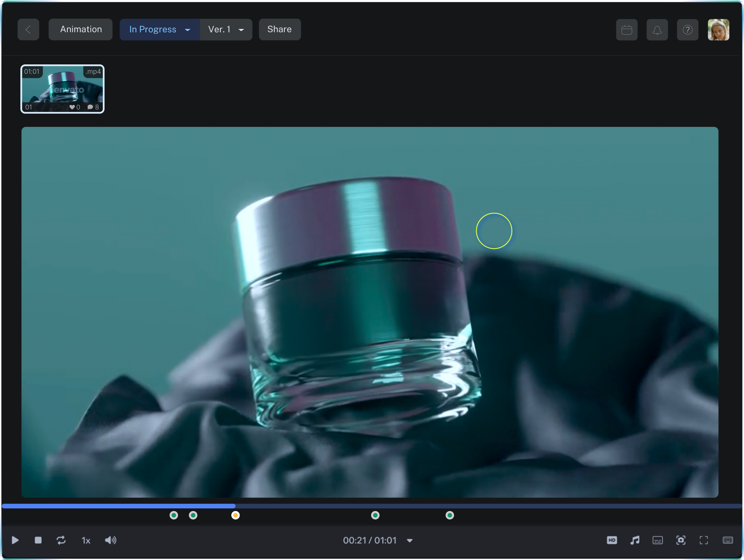Viewport: 744px width, 560px height.
Task: Play the video
Action: coord(15,540)
